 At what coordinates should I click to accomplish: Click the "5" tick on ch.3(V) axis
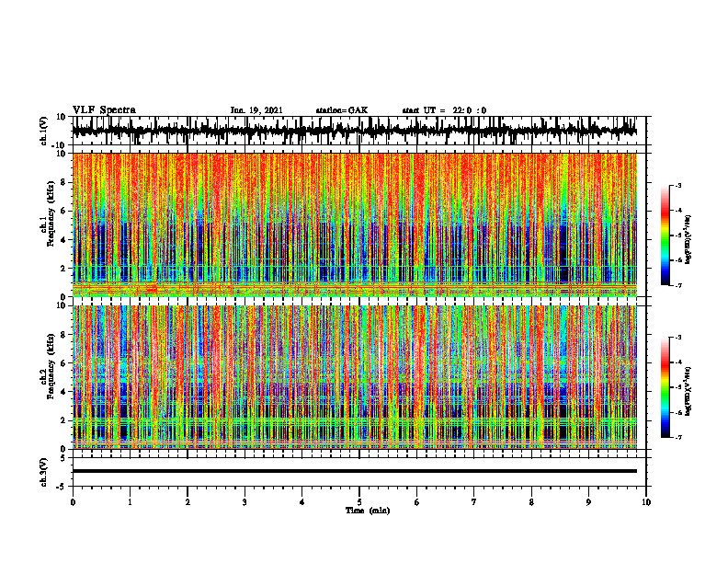63,458
